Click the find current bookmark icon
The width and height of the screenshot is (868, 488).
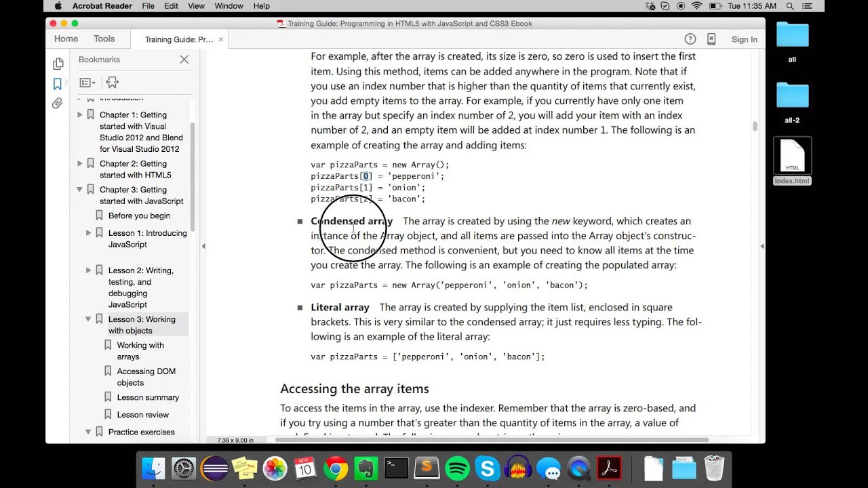coord(113,83)
